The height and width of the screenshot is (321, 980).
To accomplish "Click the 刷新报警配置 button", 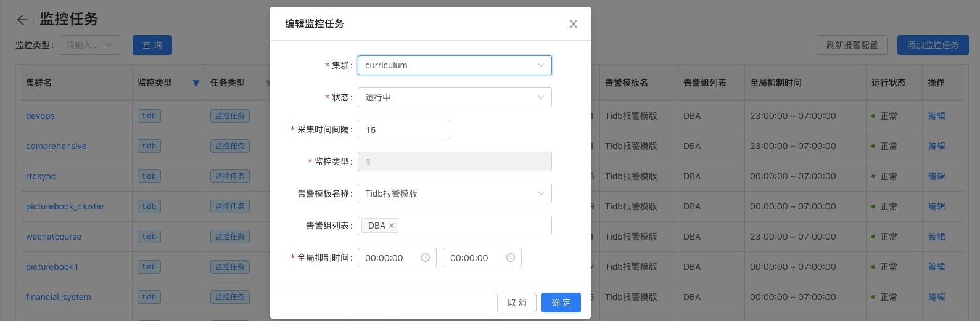I will click(852, 45).
